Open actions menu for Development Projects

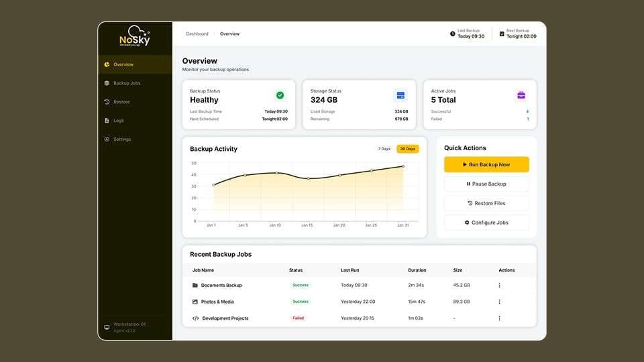(x=499, y=318)
